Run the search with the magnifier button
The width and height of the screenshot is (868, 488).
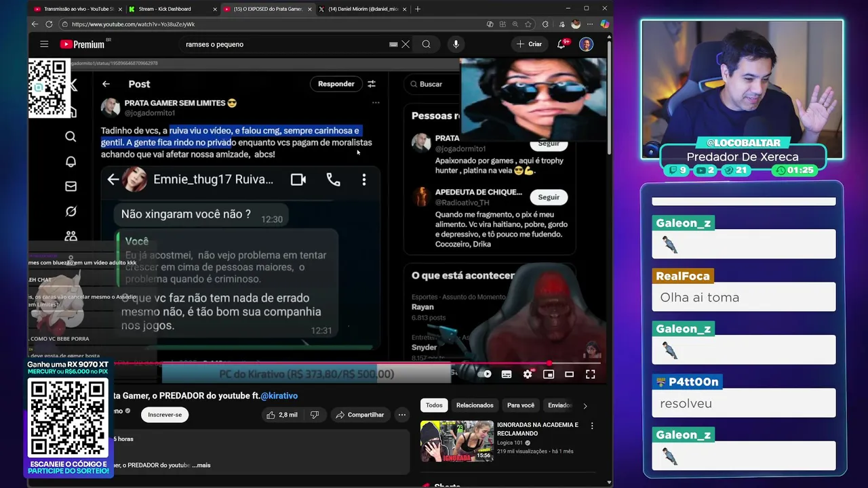point(426,44)
